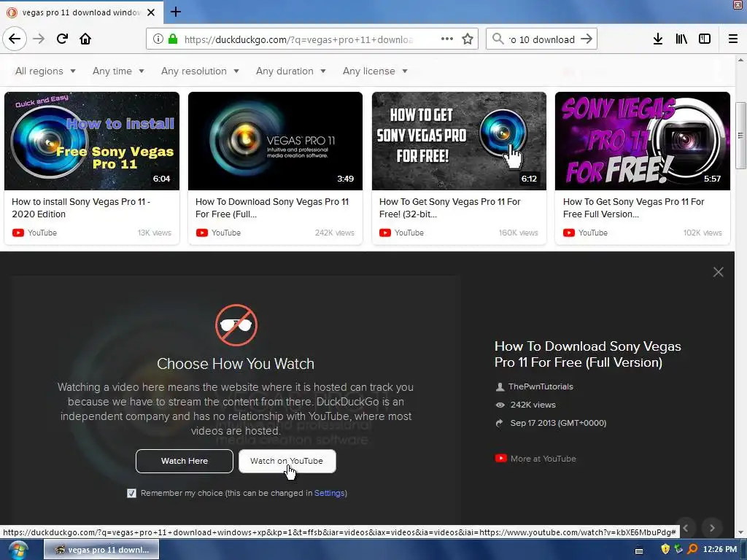
Task: Click YouTube source on 102K views card
Action: coord(592,233)
